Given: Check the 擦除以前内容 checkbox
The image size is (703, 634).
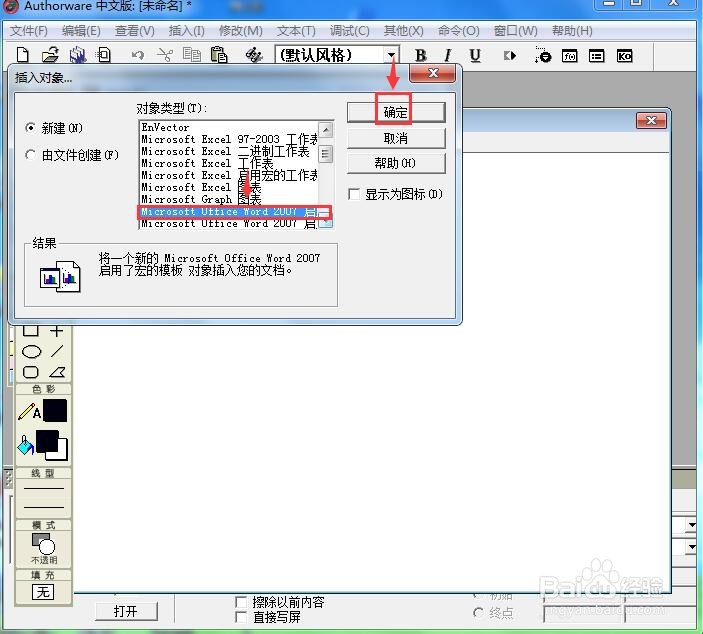Looking at the screenshot, I should point(241,602).
